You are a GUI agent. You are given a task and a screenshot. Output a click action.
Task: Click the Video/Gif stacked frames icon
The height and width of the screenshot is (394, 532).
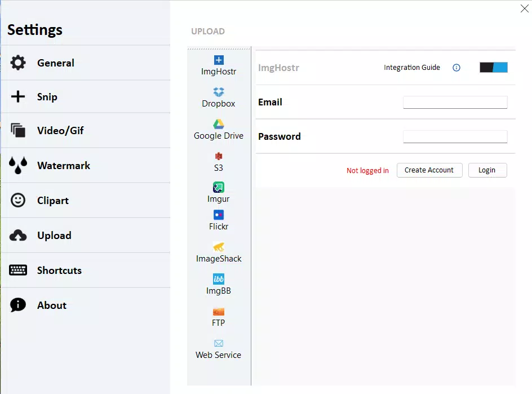click(18, 130)
